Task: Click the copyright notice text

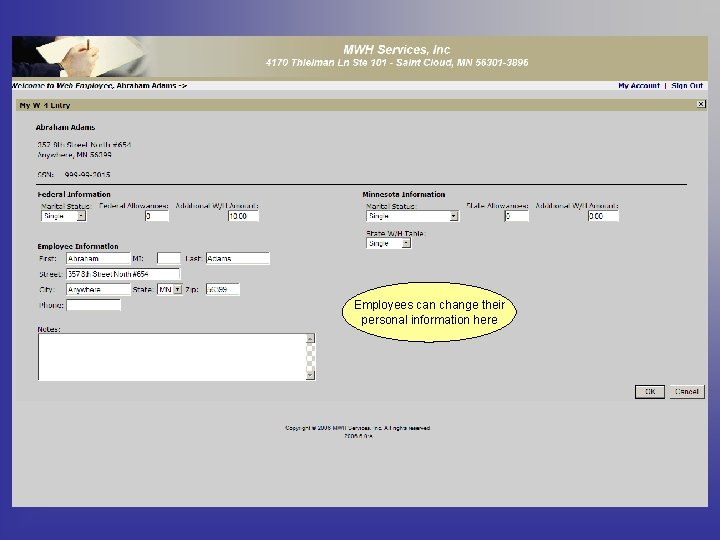Action: click(x=358, y=428)
